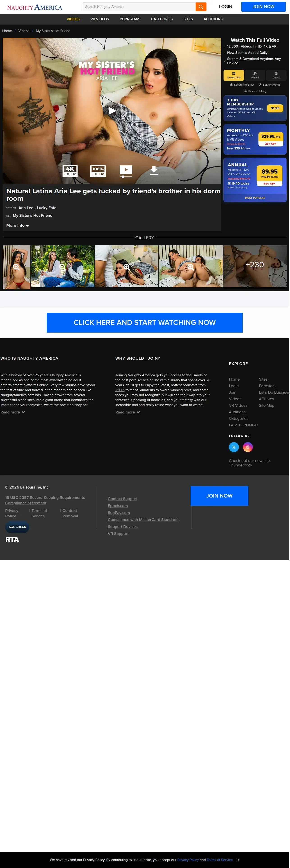Expand Read more under Who Is Naughty America

pos(13,412)
